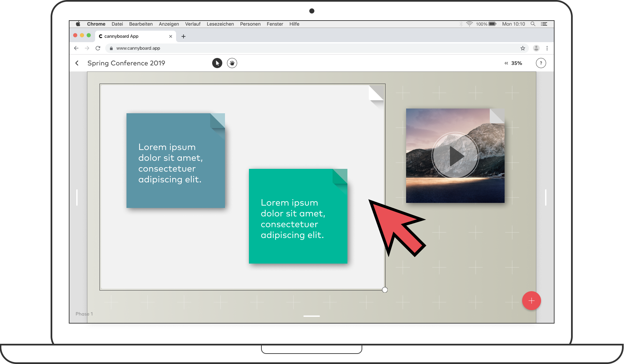Select the pointer selection tool
The height and width of the screenshot is (364, 624).
217,63
